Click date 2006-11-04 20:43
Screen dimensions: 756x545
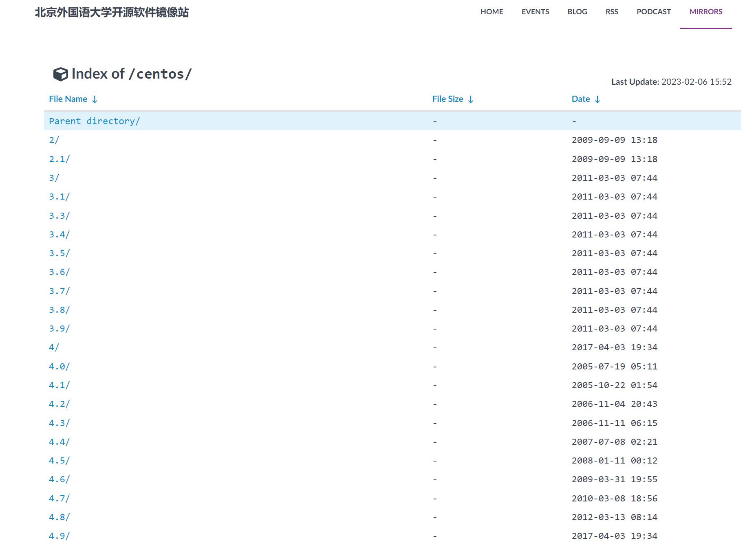coord(615,404)
